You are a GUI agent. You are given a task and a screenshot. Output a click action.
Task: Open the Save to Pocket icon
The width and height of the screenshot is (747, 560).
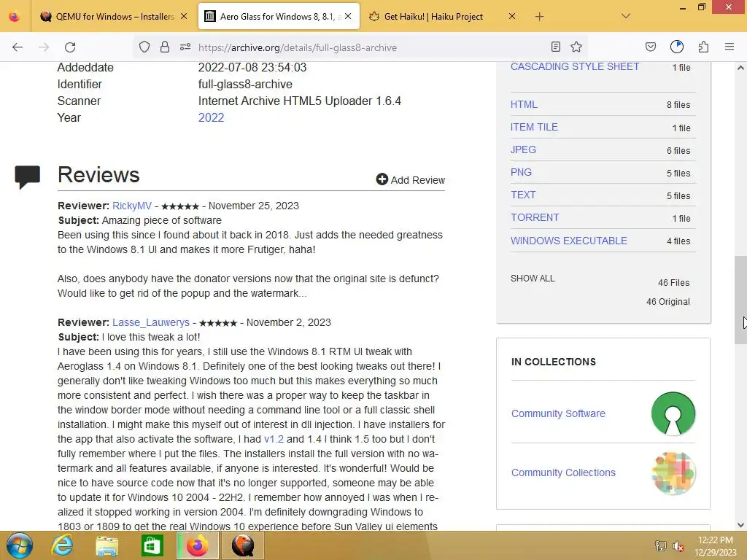(x=650, y=47)
